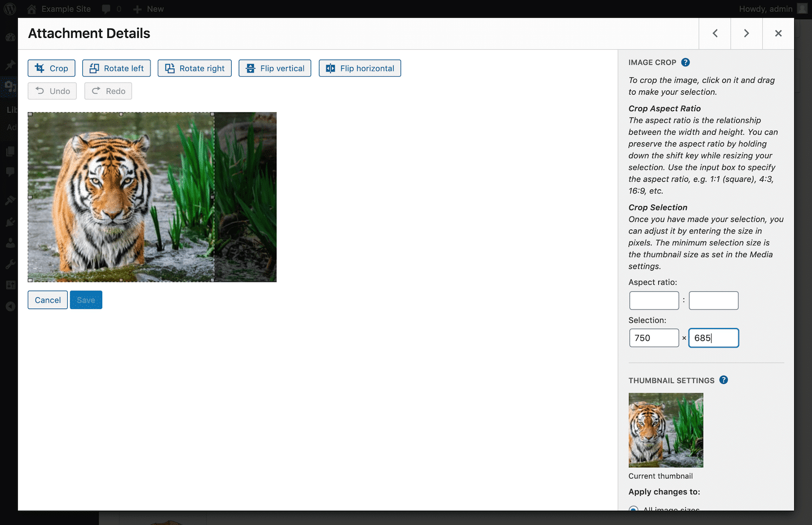Open the Image Crop help tooltip
The height and width of the screenshot is (525, 812).
(x=685, y=62)
